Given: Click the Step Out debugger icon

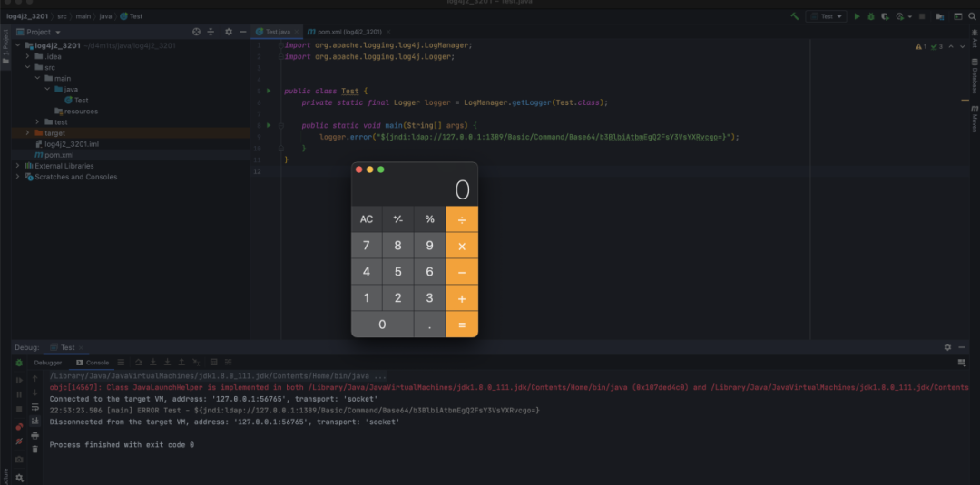Looking at the screenshot, I should point(181,363).
